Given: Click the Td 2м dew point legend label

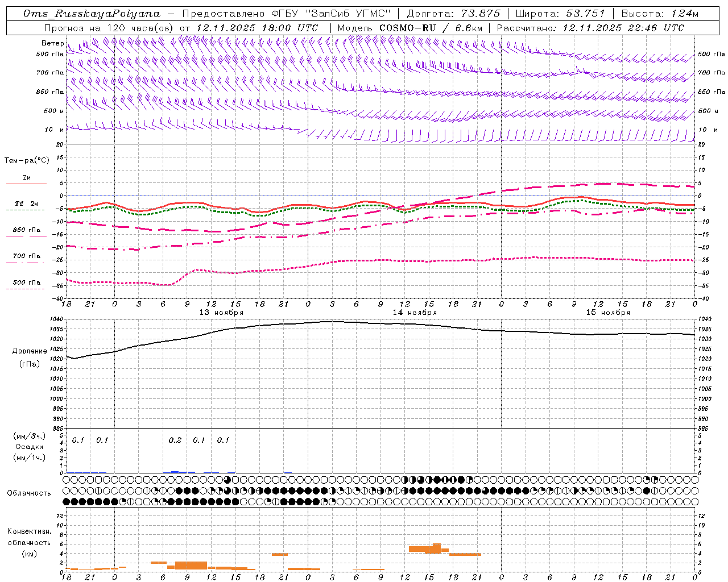Looking at the screenshot, I should (26, 203).
